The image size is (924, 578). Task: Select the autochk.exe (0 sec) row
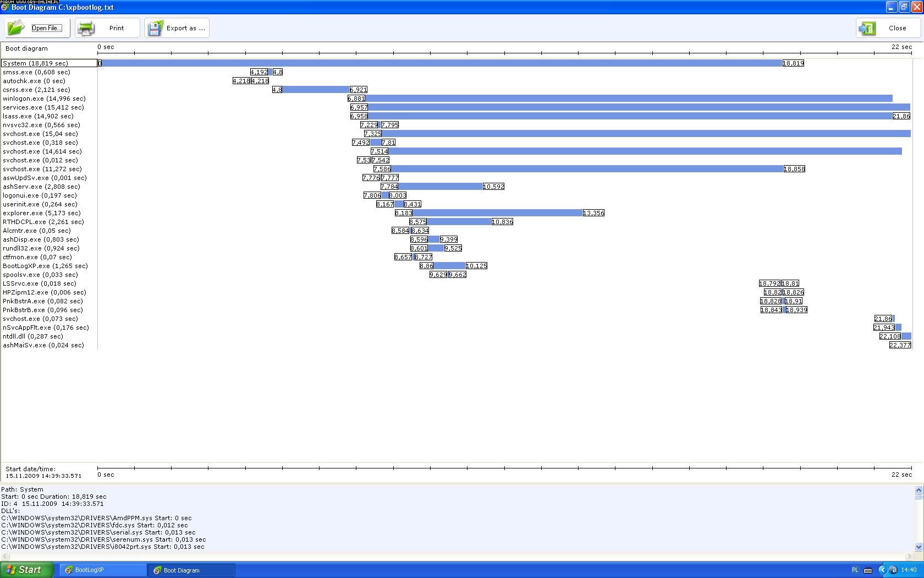(x=34, y=81)
